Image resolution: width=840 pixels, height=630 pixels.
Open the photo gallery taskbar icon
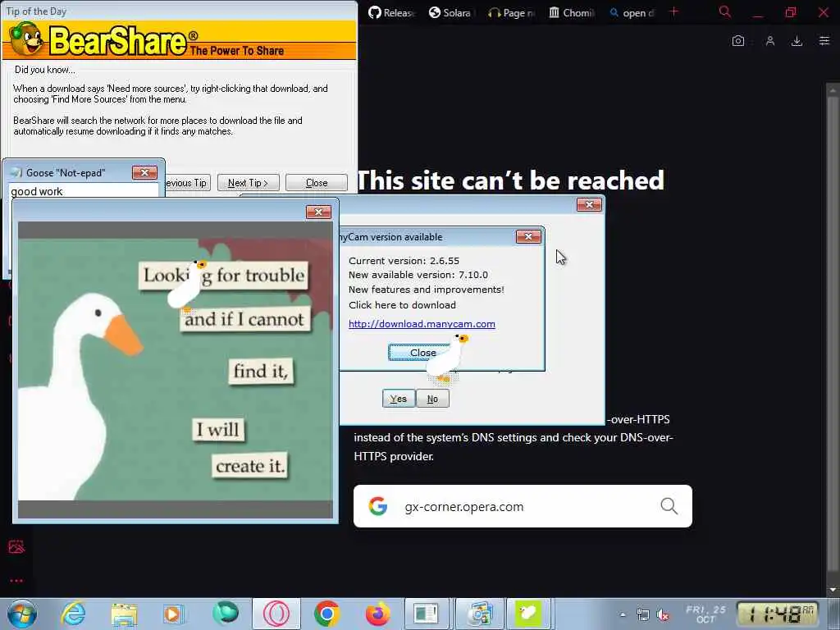click(478, 614)
